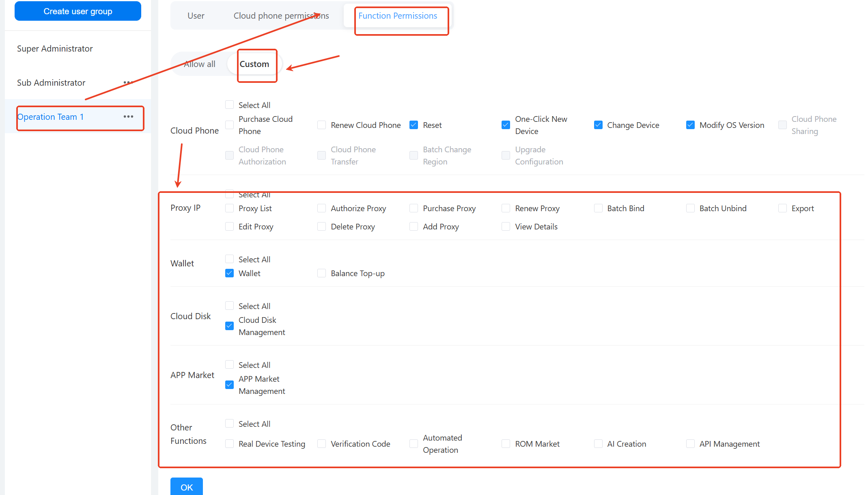Select Super Administrator group
868x495 pixels.
pos(55,49)
